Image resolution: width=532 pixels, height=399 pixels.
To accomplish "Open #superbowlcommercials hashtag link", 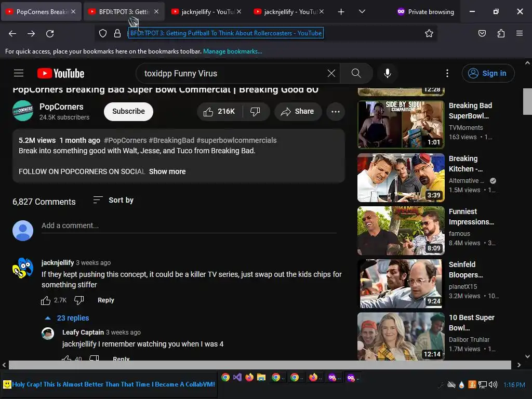I will coord(236,140).
